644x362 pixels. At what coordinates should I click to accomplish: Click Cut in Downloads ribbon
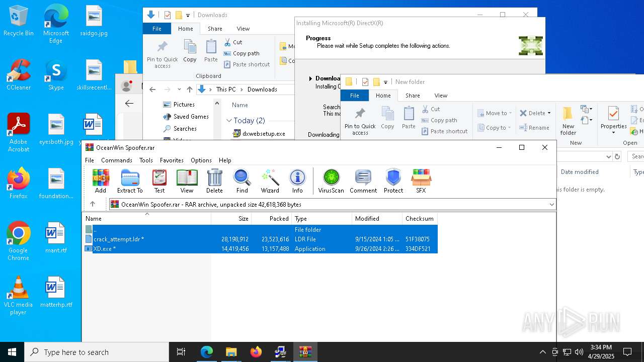point(233,42)
